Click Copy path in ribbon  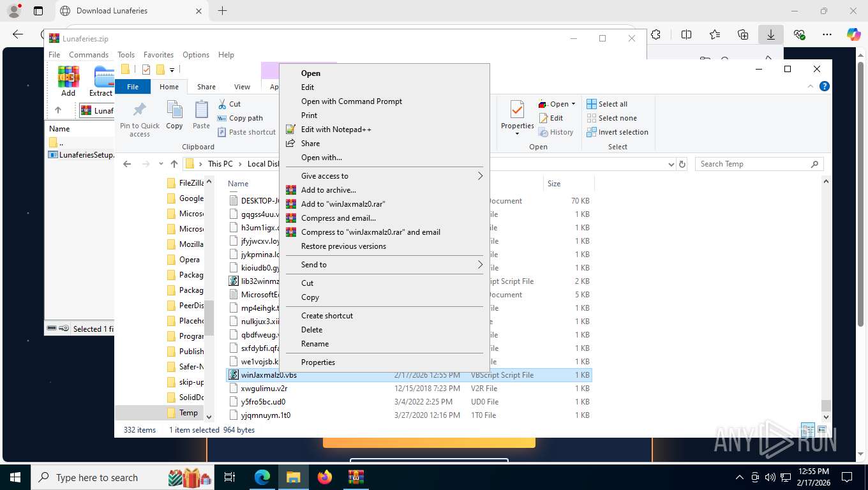click(240, 118)
